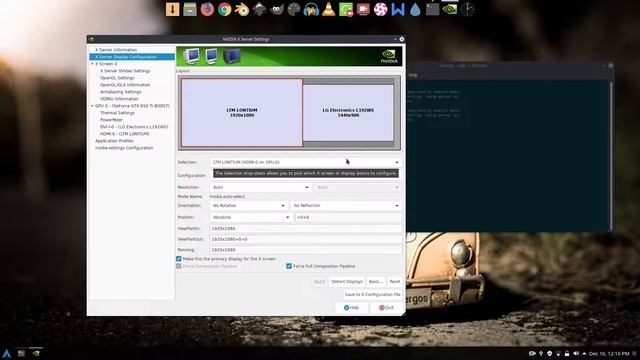Collapse the GPU 0 GeForce tree node
The image size is (640, 360).
click(x=92, y=106)
